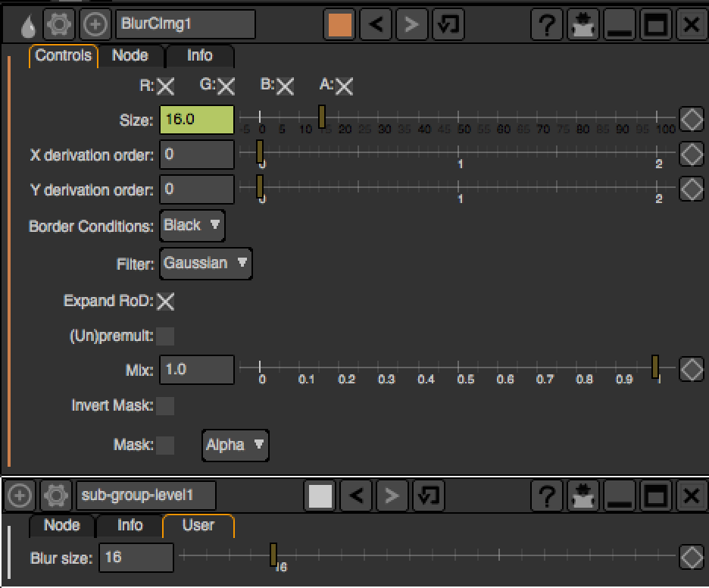The width and height of the screenshot is (709, 588).
Task: Click the orange node color swatch
Action: 340,25
